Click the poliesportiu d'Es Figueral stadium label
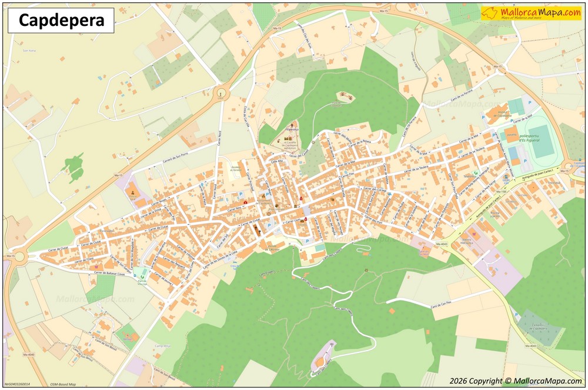Viewport: 588px width, 390px height. click(x=529, y=139)
